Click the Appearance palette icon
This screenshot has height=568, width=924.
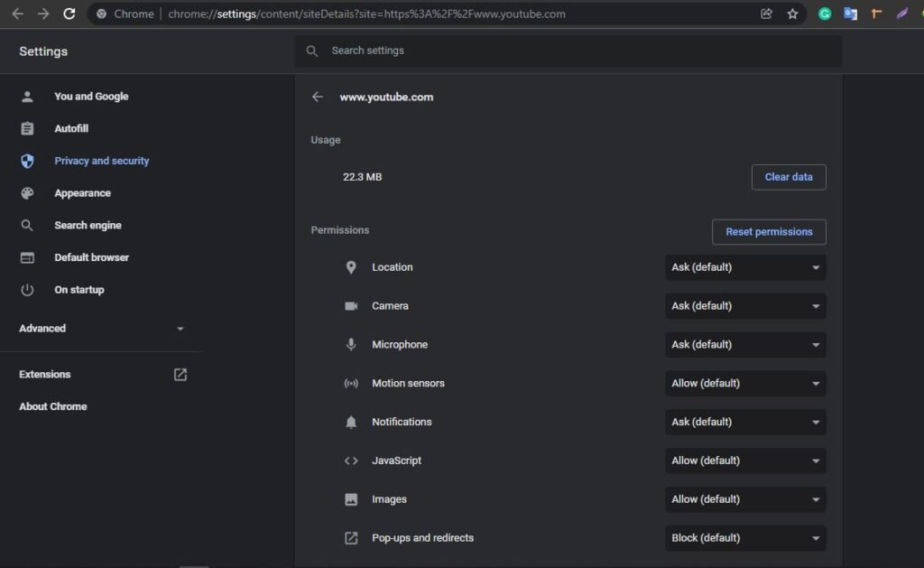[x=27, y=193]
